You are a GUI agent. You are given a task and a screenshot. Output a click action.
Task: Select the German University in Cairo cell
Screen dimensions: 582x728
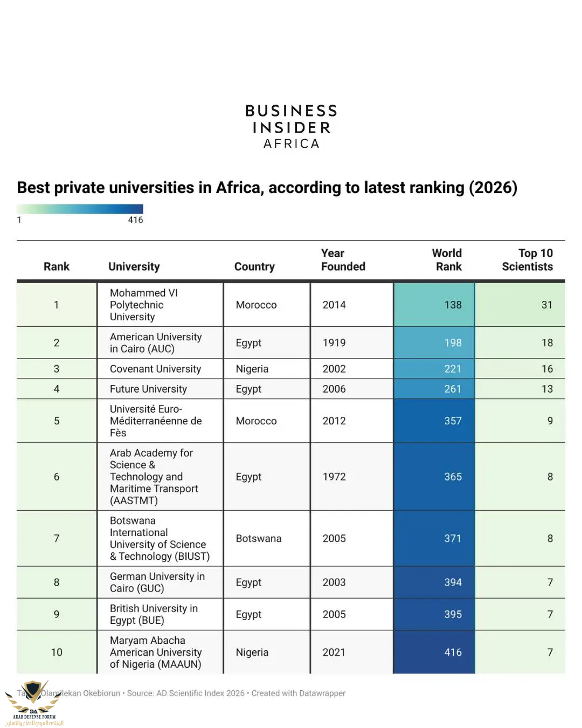coord(157,582)
